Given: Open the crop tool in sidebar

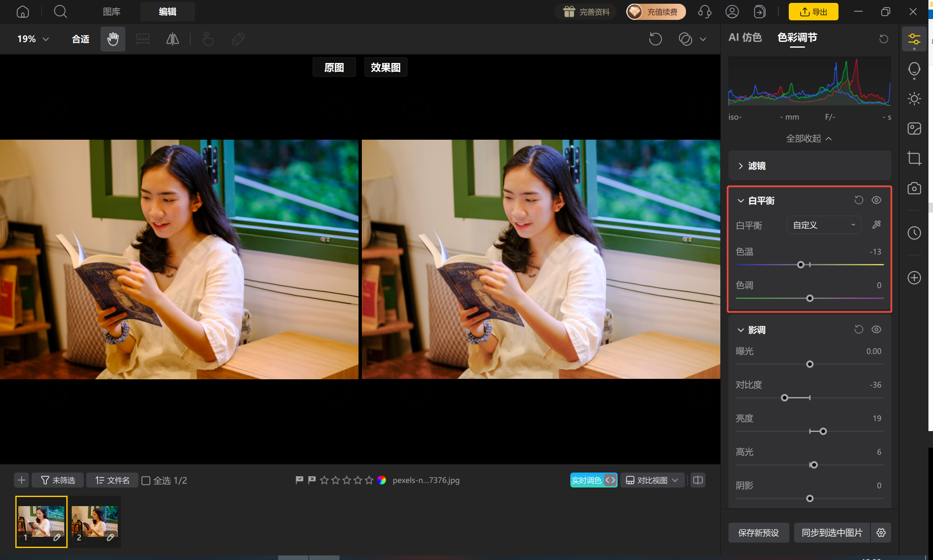Looking at the screenshot, I should pos(914,158).
